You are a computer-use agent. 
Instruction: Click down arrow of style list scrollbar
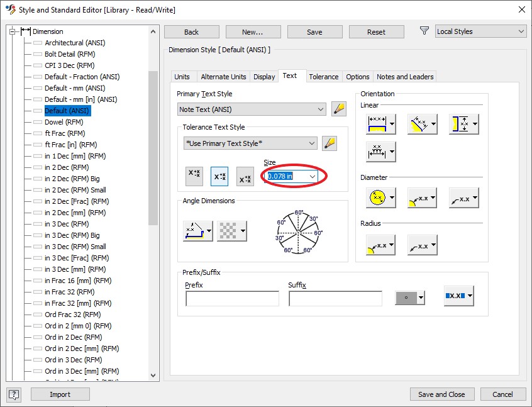pyautogui.click(x=153, y=376)
